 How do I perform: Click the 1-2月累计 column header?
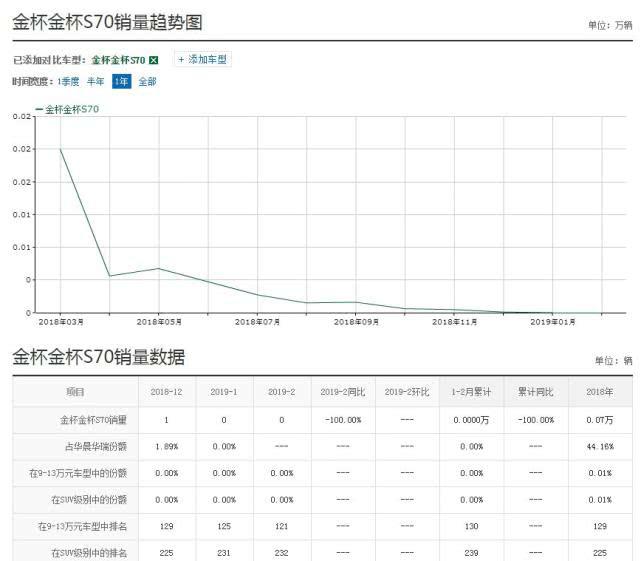471,392
